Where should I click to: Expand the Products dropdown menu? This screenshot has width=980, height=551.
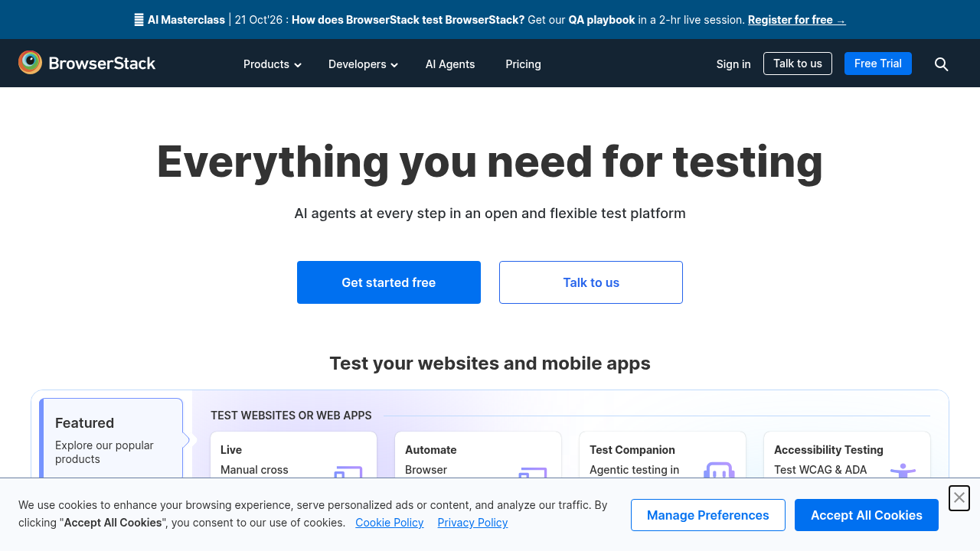(x=273, y=64)
